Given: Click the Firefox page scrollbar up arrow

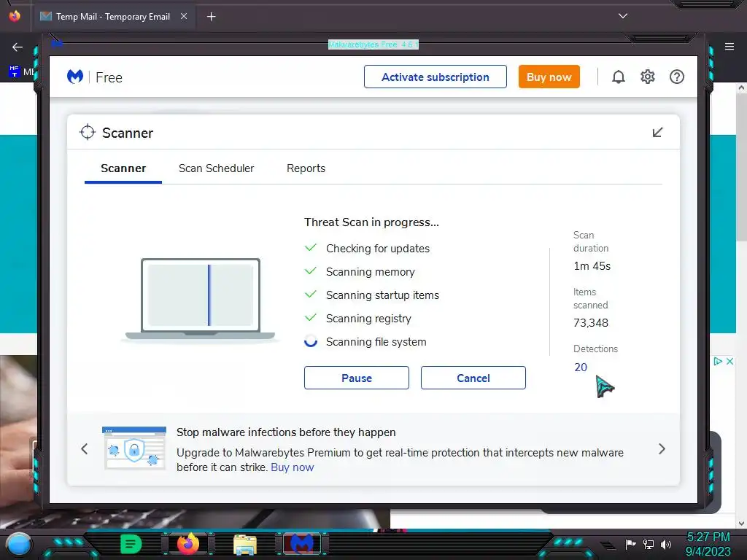Looking at the screenshot, I should (741, 88).
